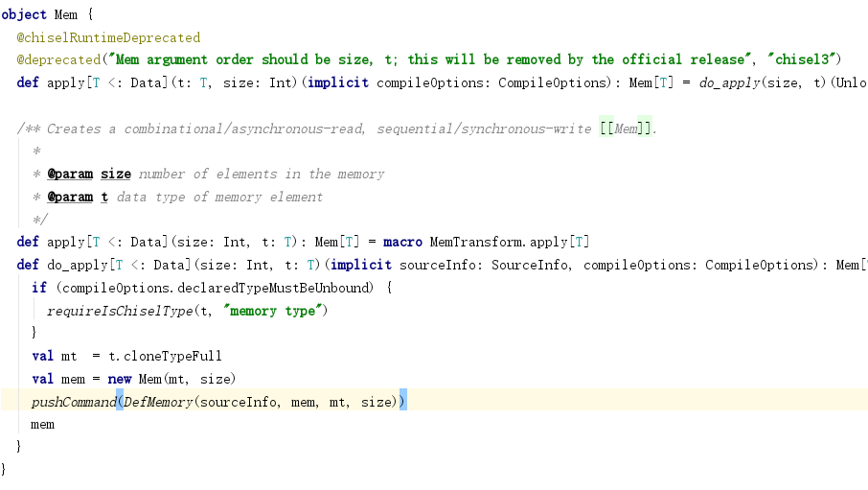Click the "memory type" string
Screen dimensions: 868x490
(x=273, y=311)
